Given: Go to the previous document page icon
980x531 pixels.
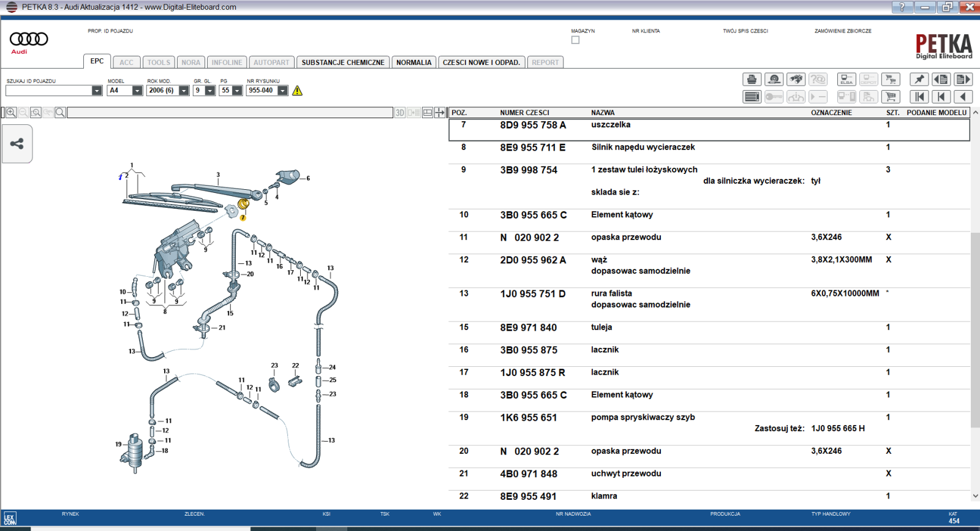Looking at the screenshot, I should pyautogui.click(x=941, y=79).
